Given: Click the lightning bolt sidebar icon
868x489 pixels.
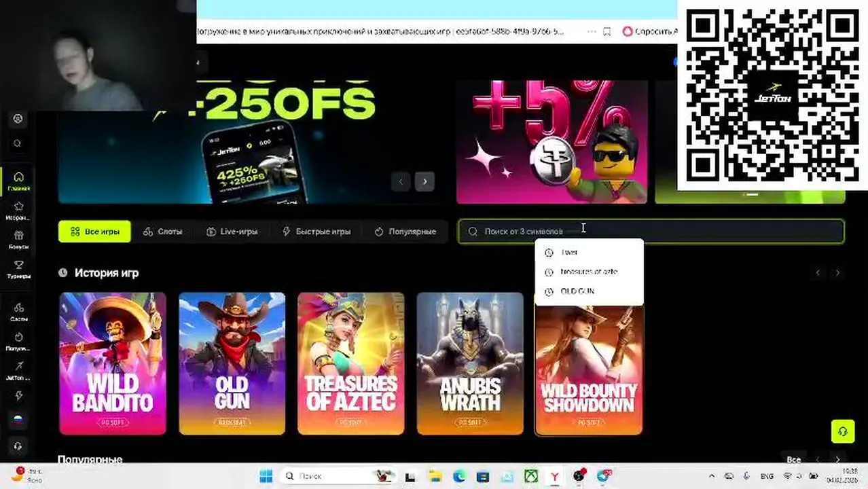Looking at the screenshot, I should 18,395.
